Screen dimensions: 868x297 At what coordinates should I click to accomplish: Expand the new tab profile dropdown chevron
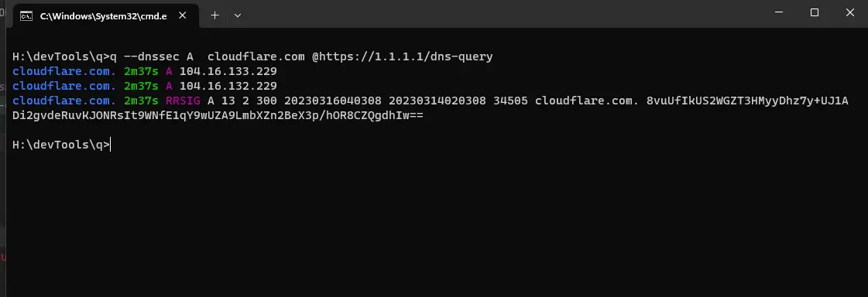[238, 15]
